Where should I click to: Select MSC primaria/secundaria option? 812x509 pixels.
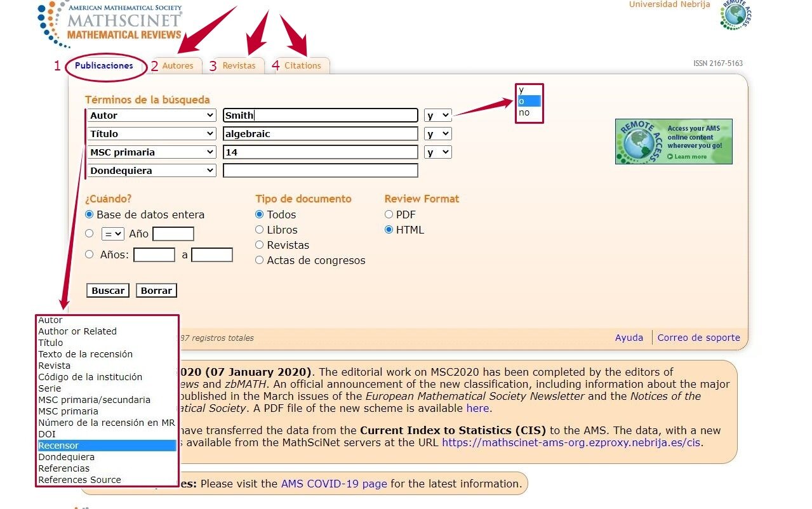pos(107,400)
